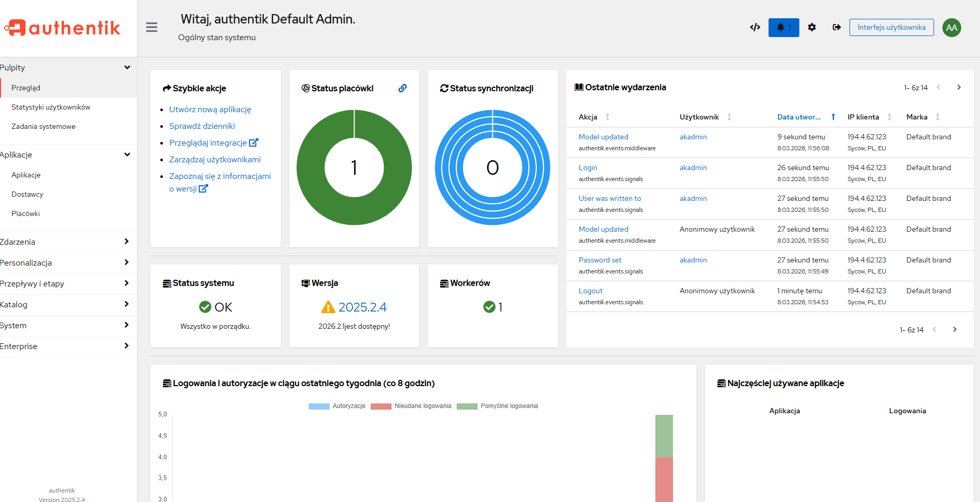Viewport: 980px width, 502px height.
Task: Click the Workerów green checkmark icon
Action: pos(489,307)
